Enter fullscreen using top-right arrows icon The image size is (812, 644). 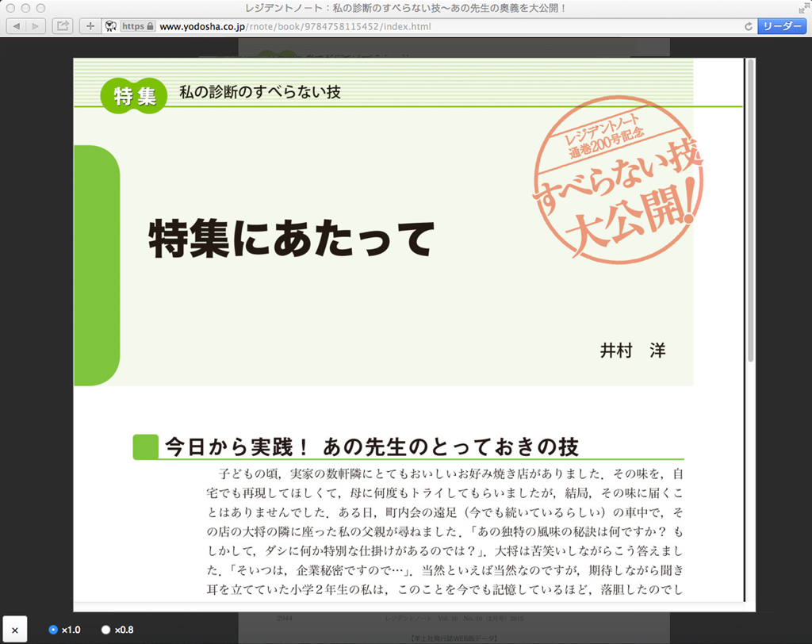(x=802, y=7)
